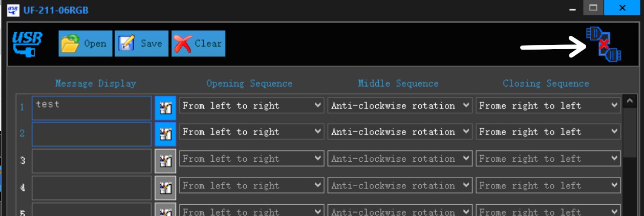Viewport: 644px width, 216px height.
Task: Expand row 1 Opening Sequence dropdown
Action: (x=251, y=105)
